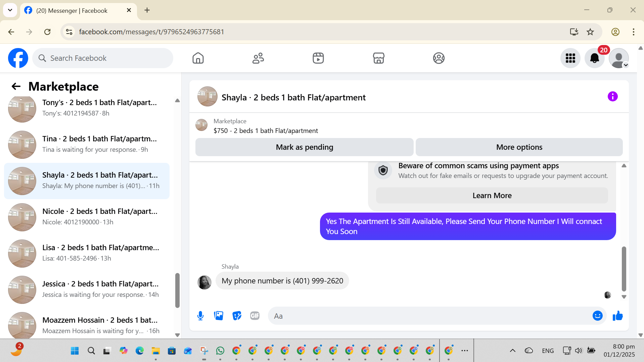Screen dimensions: 644x362
Task: Attach a file with the photo icon
Action: point(219,316)
